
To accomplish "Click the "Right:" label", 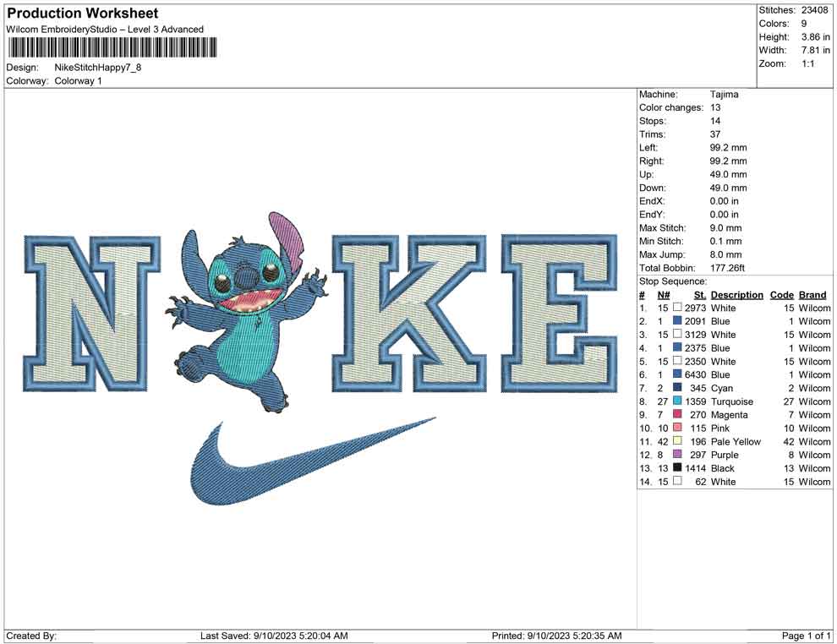I will pos(652,161).
